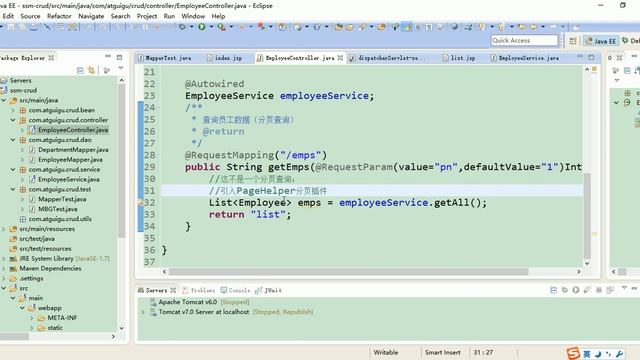Open the Source menu

coord(30,16)
